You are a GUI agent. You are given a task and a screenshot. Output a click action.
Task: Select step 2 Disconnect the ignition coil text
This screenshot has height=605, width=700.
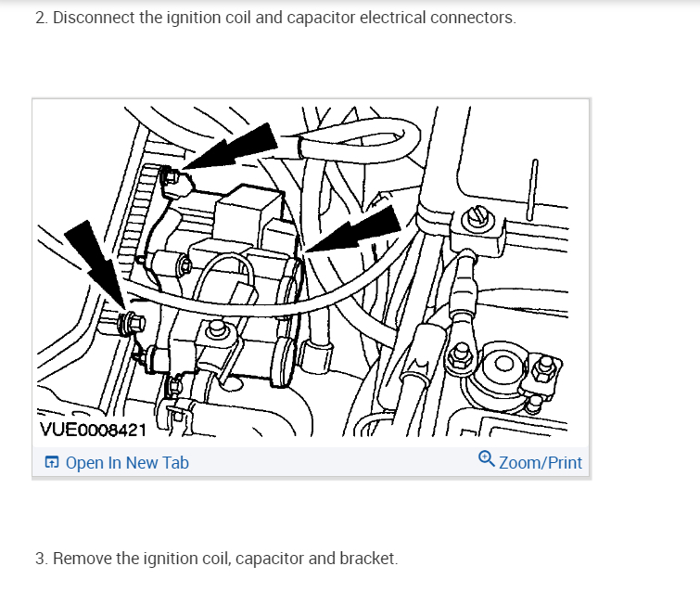[x=275, y=18]
